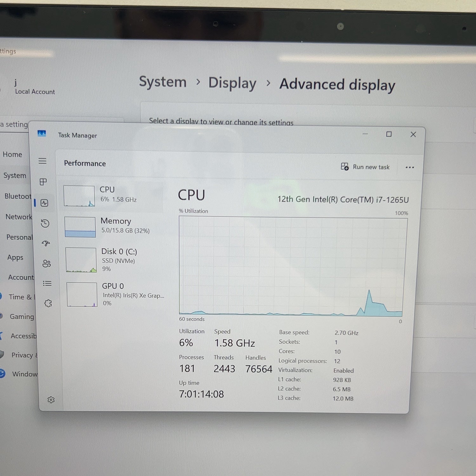Maximize the Task Manager window
Image resolution: width=476 pixels, height=476 pixels.
point(389,134)
